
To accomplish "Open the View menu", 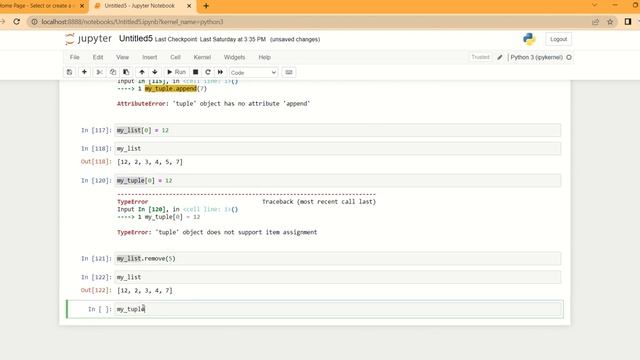I will point(122,57).
